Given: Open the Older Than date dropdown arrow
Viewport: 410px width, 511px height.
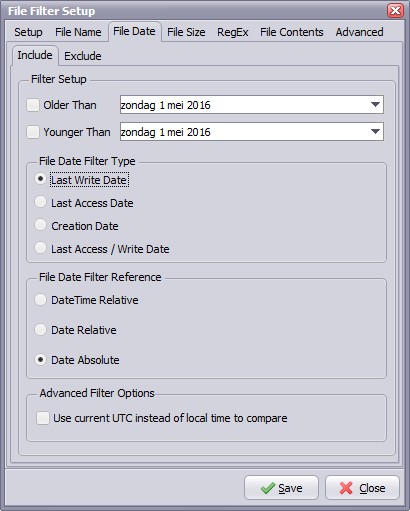Looking at the screenshot, I should click(x=375, y=105).
